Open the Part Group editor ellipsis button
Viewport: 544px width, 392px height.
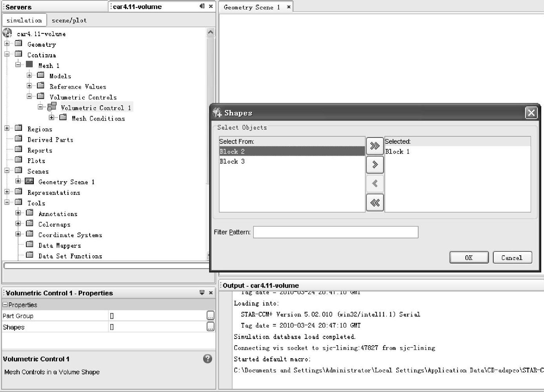click(x=211, y=315)
